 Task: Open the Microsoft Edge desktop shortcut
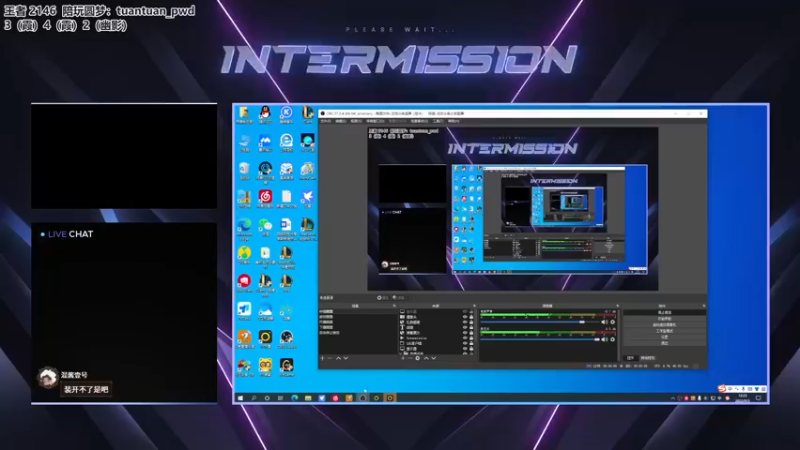coord(244,224)
